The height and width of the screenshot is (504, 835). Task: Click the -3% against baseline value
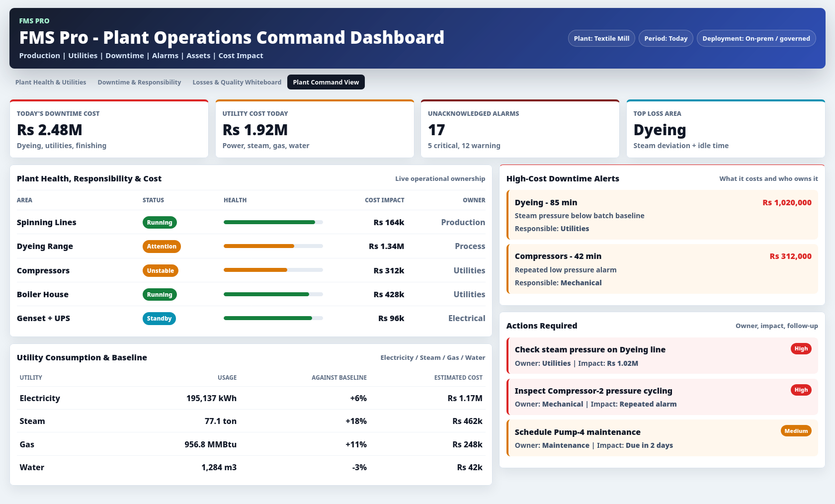pos(359,467)
